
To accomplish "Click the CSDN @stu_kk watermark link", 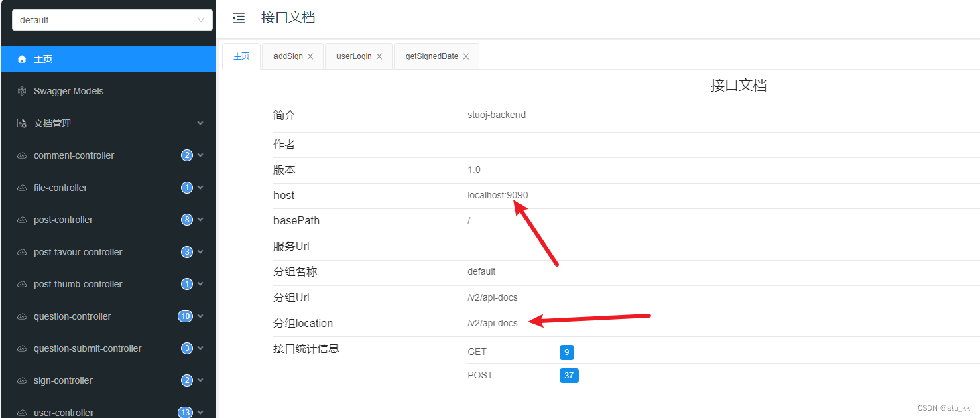I will [944, 407].
